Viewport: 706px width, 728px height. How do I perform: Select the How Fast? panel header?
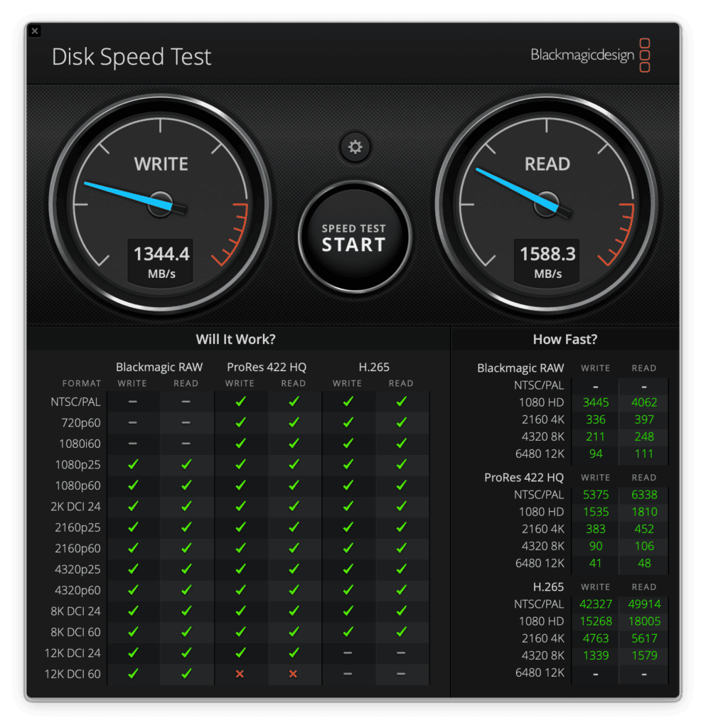[565, 339]
